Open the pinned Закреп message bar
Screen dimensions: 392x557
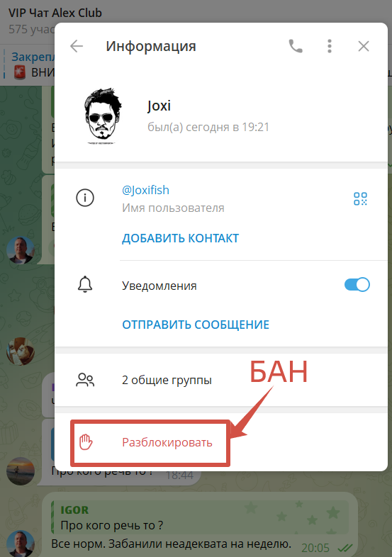[x=28, y=64]
